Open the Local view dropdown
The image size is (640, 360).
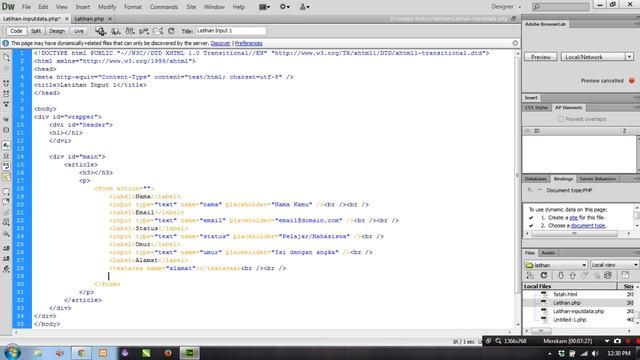click(x=614, y=265)
